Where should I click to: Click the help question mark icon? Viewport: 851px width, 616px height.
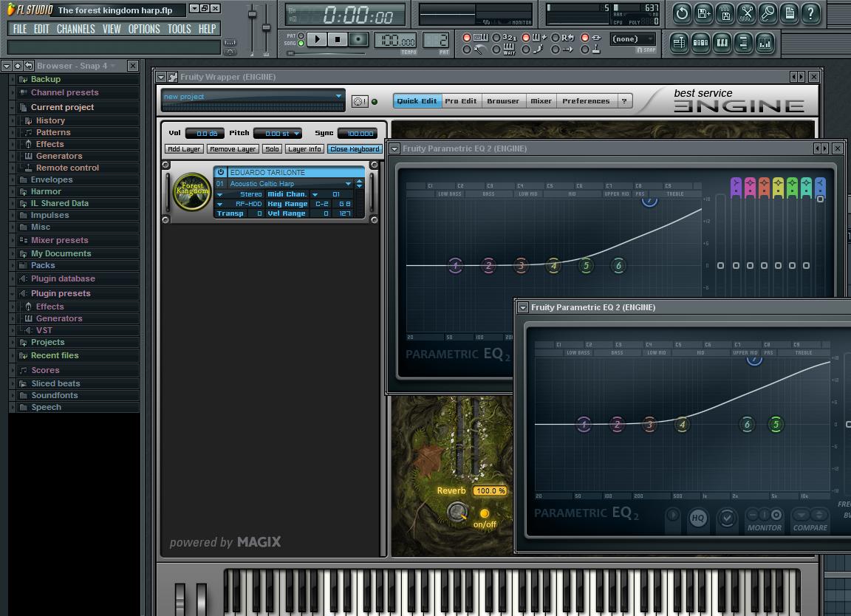click(811, 13)
